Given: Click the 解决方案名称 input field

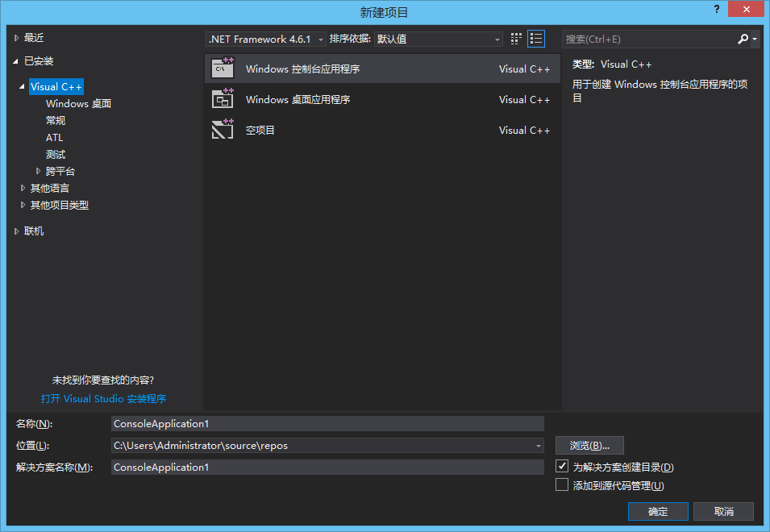Looking at the screenshot, I should pyautogui.click(x=327, y=468).
